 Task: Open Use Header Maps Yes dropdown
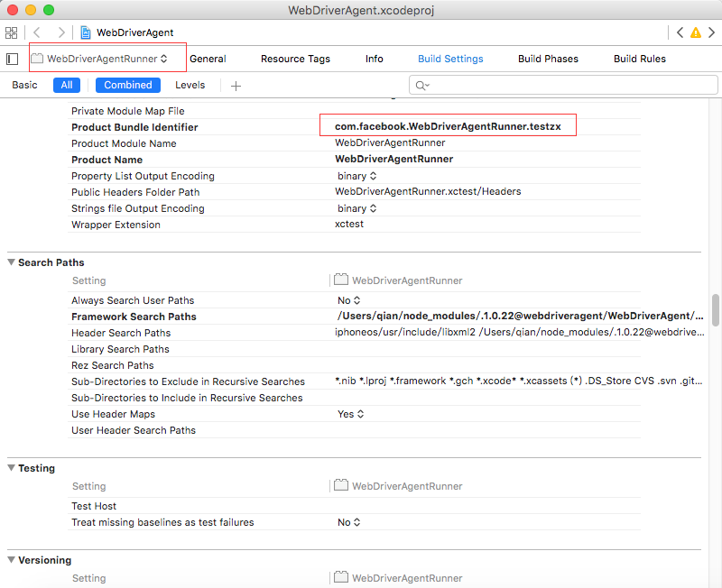point(348,414)
